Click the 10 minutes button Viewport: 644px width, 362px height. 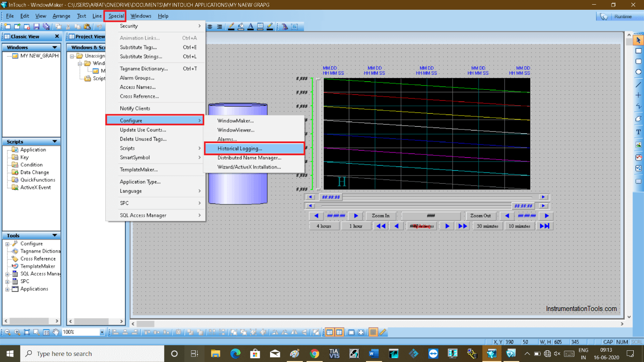click(x=520, y=226)
